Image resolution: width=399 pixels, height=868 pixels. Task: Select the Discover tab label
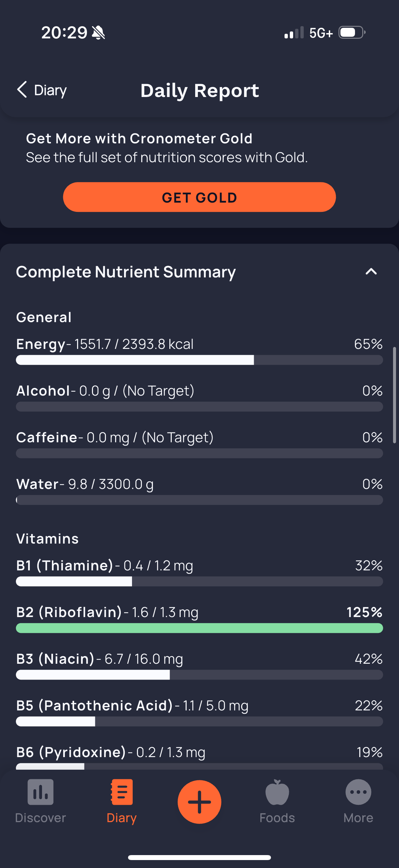40,818
